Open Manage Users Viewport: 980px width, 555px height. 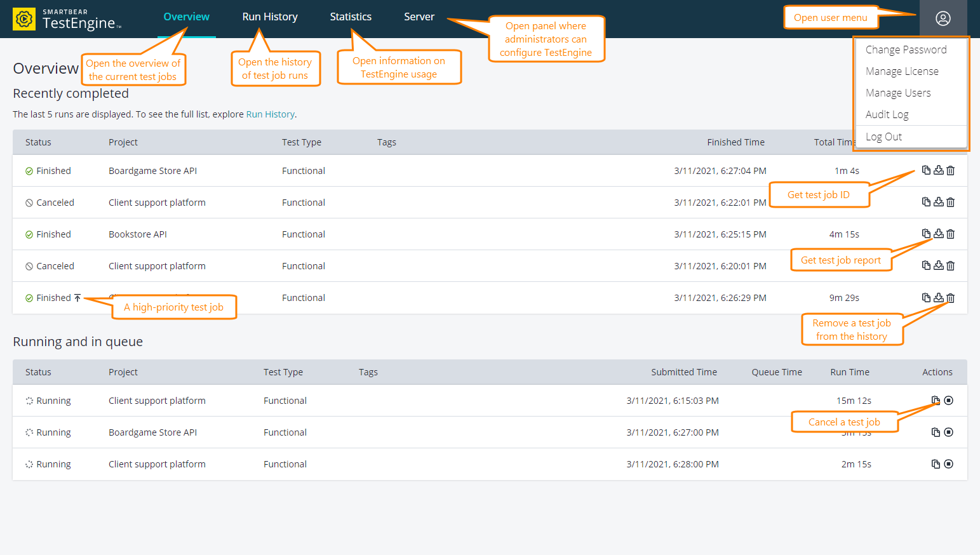898,92
